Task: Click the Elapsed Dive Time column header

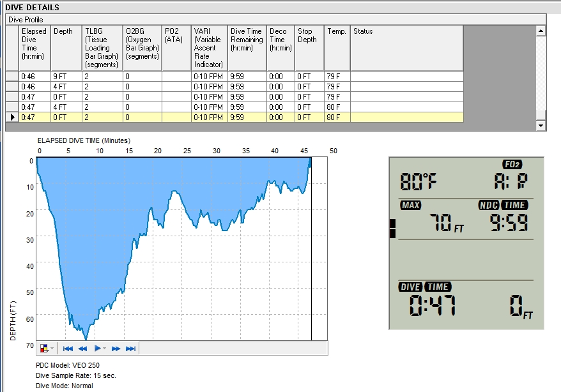Action: [35, 48]
